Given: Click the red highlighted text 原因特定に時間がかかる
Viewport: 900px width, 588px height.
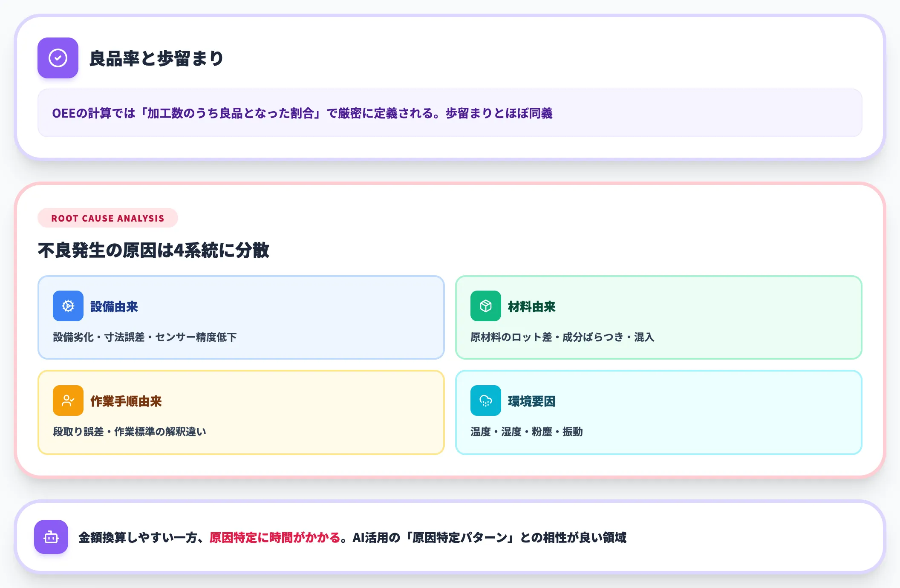Looking at the screenshot, I should click(x=275, y=538).
